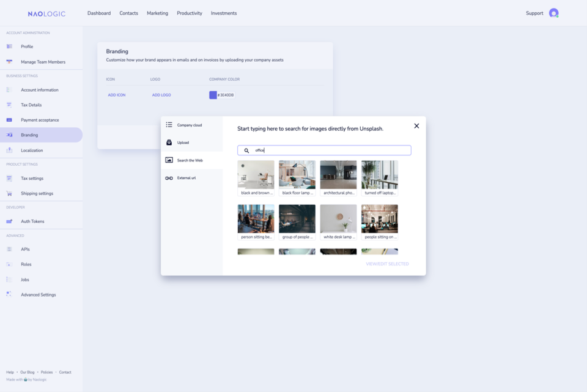The width and height of the screenshot is (587, 392).
Task: Click the magnifier icon in search box
Action: point(246,150)
